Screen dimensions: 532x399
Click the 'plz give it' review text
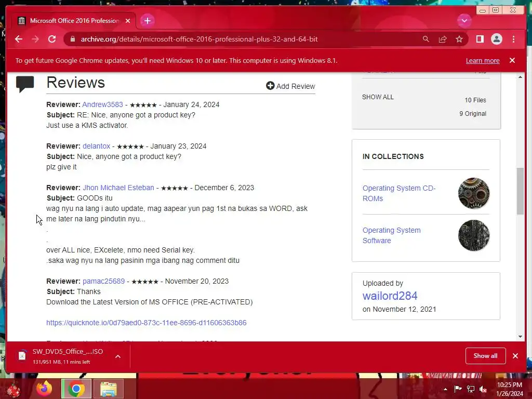pos(61,167)
